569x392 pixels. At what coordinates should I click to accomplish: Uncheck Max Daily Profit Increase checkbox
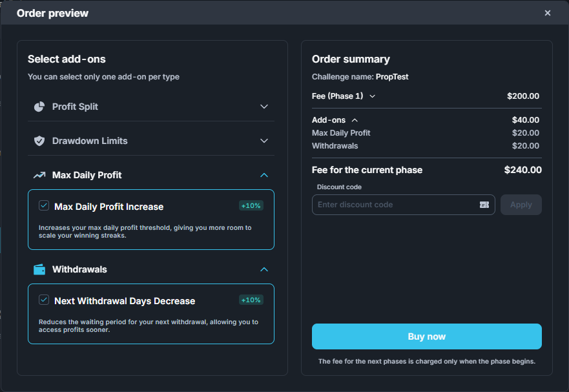pyautogui.click(x=44, y=206)
